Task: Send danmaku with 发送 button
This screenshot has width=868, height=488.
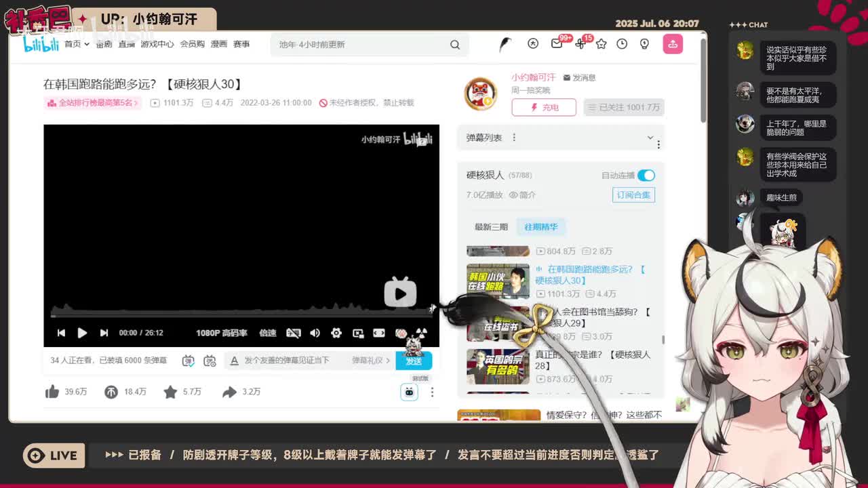Action: [414, 361]
